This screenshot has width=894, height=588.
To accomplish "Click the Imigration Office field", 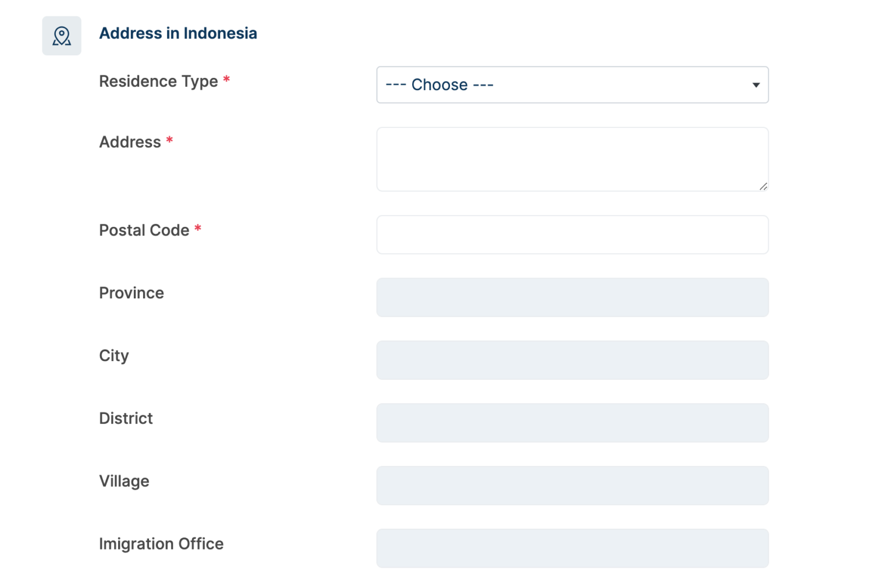I will tap(572, 548).
